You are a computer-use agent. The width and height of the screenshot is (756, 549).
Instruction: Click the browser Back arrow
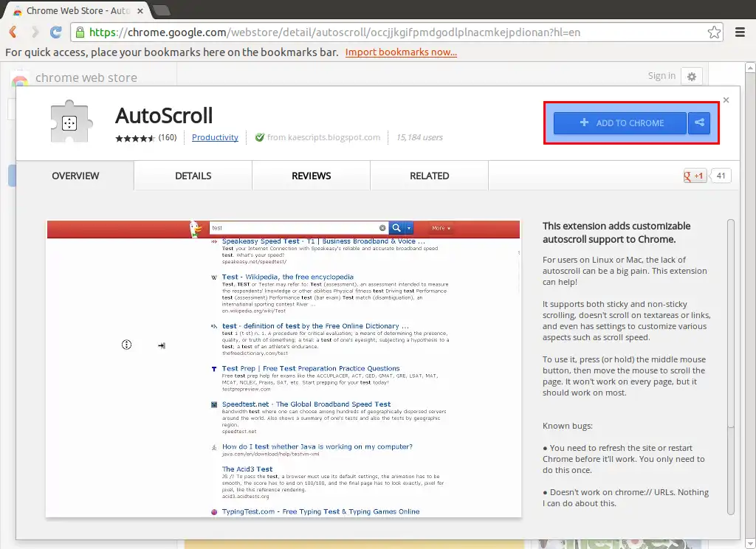tap(13, 32)
